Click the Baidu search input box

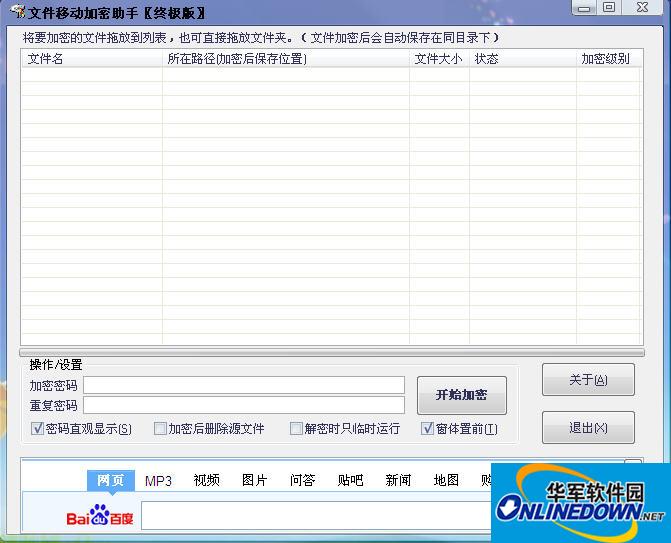click(317, 515)
